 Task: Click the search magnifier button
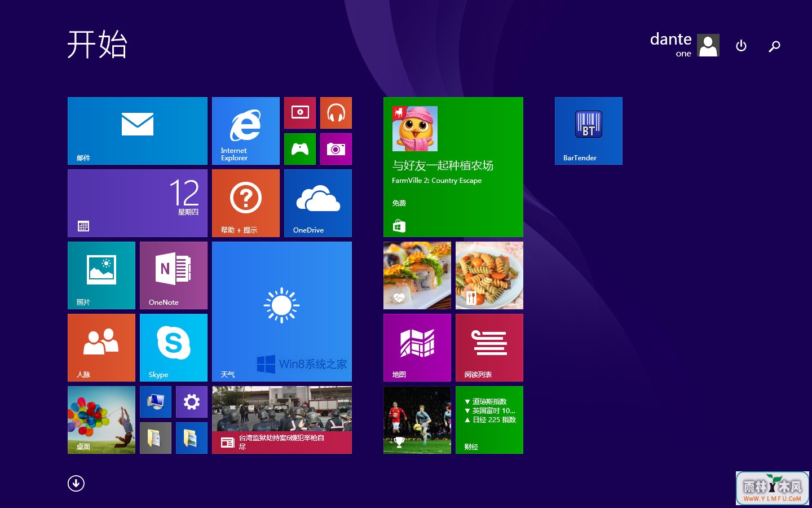click(774, 46)
